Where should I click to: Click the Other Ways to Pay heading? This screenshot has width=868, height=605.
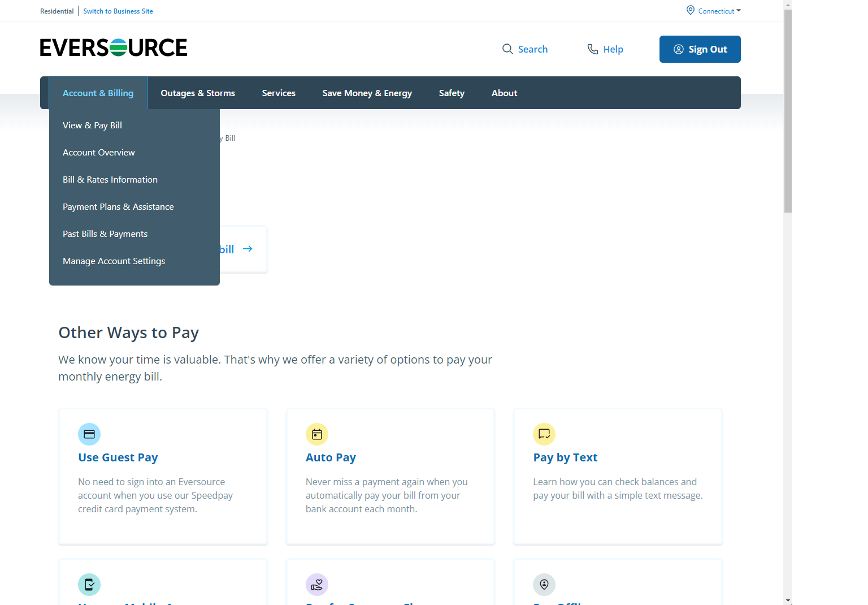[129, 332]
